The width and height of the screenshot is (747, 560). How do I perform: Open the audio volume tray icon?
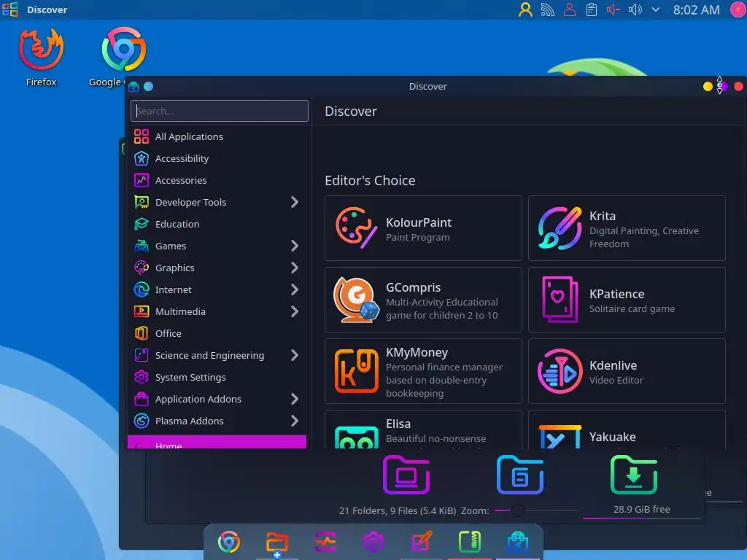pos(635,9)
